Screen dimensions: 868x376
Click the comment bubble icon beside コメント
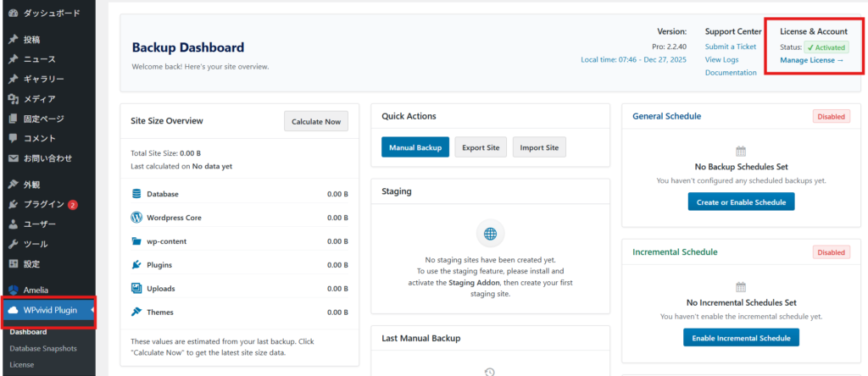(13, 138)
